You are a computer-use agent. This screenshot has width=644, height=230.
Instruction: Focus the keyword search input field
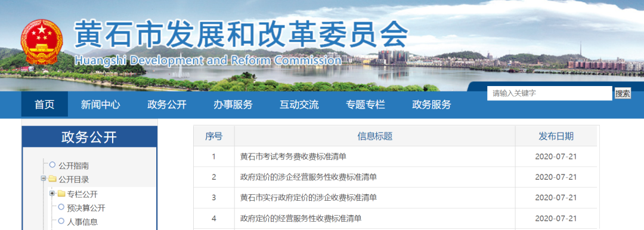click(x=550, y=93)
